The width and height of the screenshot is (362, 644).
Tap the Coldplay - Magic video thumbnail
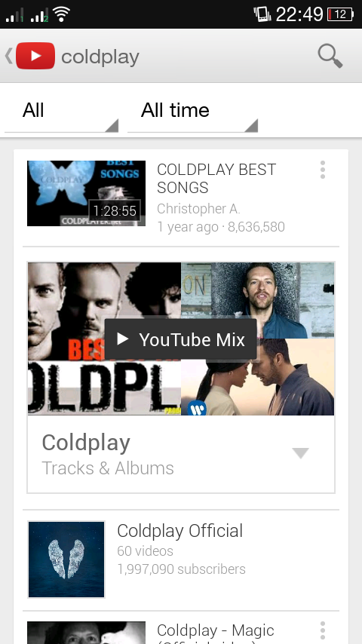pyautogui.click(x=86, y=633)
